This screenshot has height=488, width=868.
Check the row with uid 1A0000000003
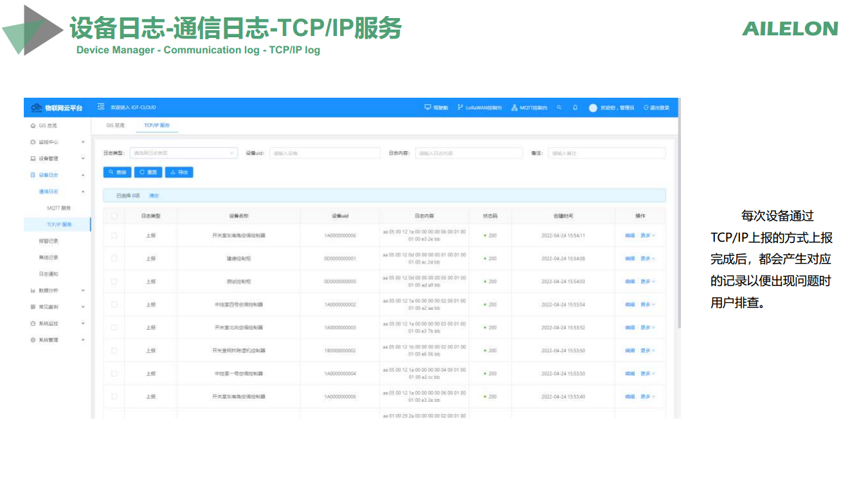pyautogui.click(x=114, y=327)
